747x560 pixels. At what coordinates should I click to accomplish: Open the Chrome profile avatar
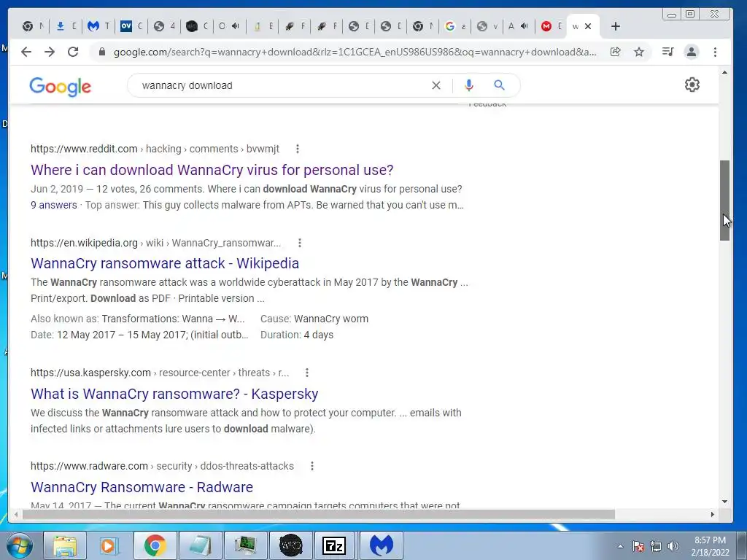692,52
